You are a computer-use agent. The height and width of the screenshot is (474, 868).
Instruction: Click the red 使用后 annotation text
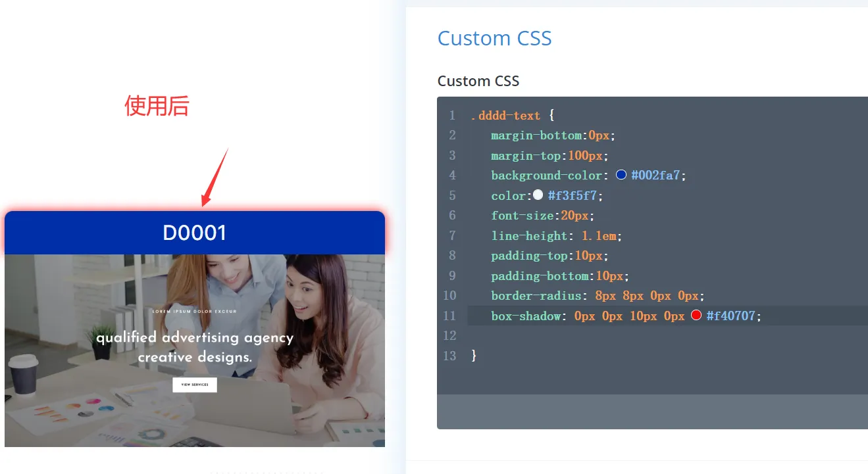point(157,105)
